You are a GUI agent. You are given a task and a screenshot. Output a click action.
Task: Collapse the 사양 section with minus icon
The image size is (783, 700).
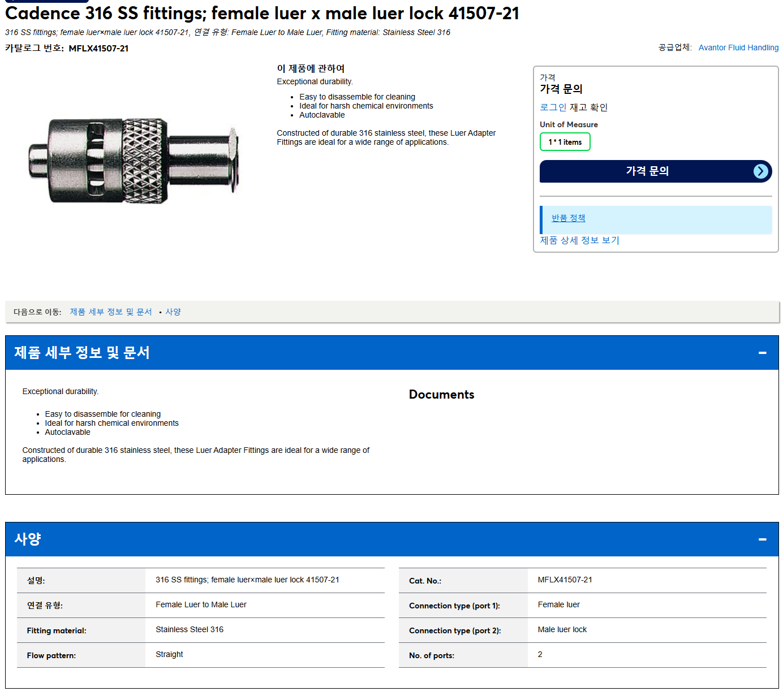762,539
